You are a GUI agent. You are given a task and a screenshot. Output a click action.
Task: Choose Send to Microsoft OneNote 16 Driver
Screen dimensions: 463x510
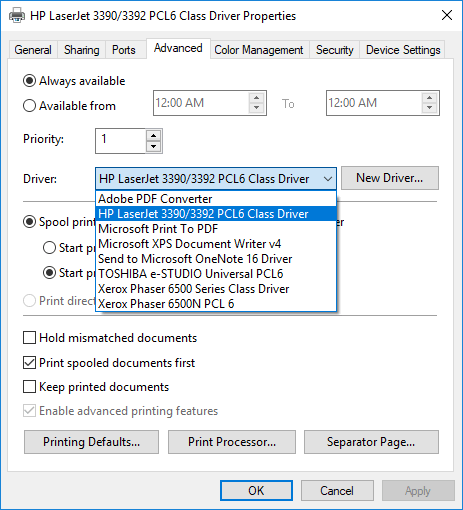click(x=216, y=259)
